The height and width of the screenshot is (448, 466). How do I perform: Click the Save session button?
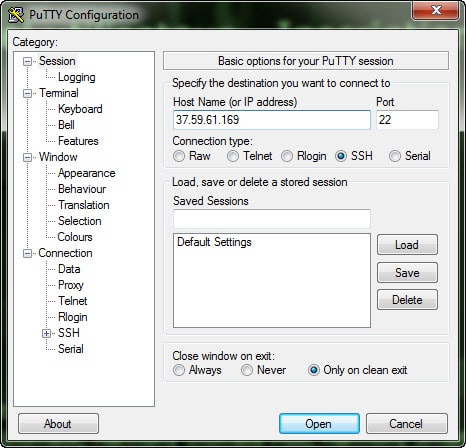tap(407, 273)
